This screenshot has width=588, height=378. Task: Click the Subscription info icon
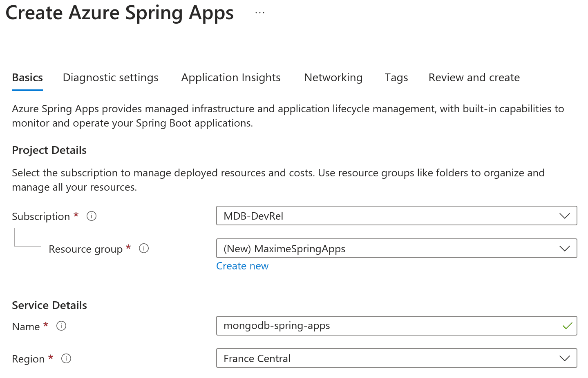(x=92, y=216)
